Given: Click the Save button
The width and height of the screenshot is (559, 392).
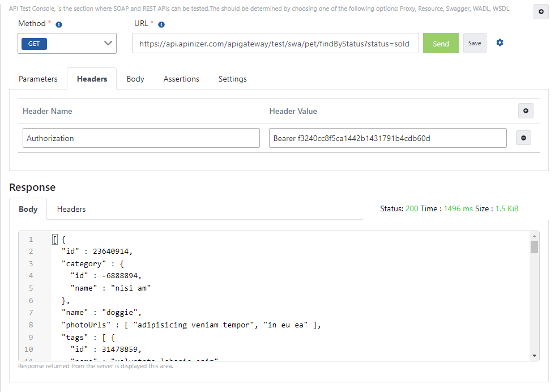Looking at the screenshot, I should (475, 44).
